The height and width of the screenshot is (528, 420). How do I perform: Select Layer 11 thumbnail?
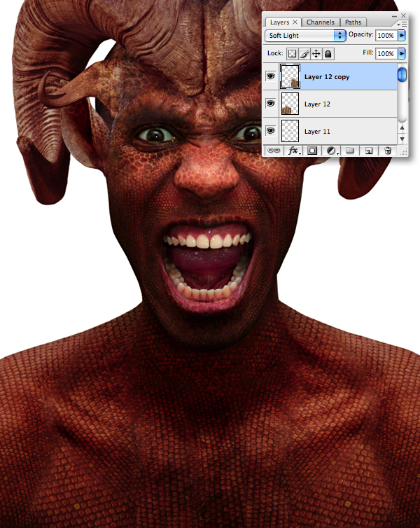click(290, 131)
